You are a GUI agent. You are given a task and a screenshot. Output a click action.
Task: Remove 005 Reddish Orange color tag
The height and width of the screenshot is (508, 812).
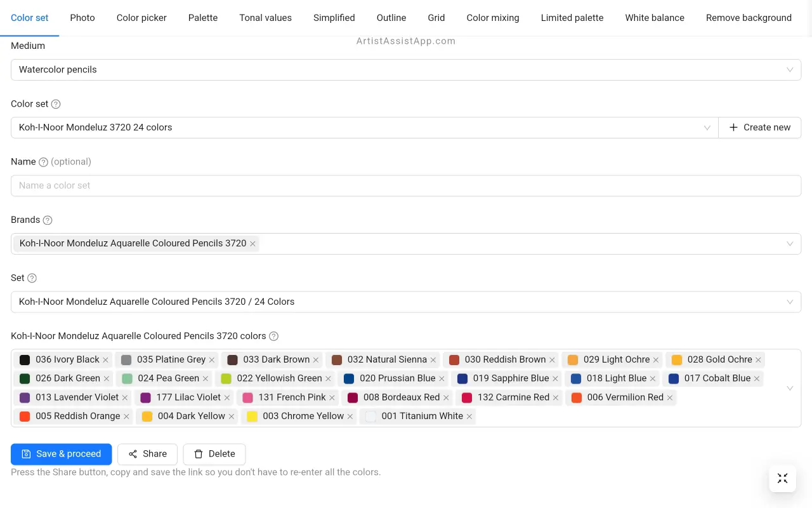[126, 417]
